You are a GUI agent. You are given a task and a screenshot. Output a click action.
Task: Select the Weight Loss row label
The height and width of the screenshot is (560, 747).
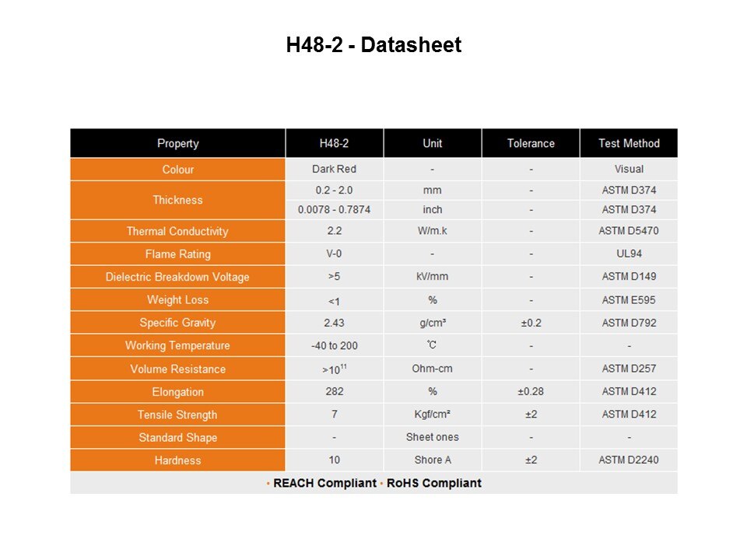[x=177, y=300]
